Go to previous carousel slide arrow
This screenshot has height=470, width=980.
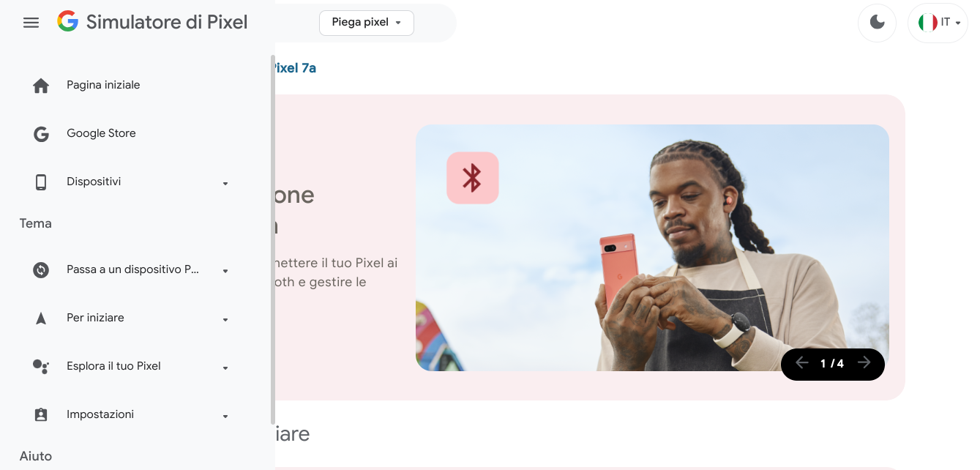[x=801, y=363]
